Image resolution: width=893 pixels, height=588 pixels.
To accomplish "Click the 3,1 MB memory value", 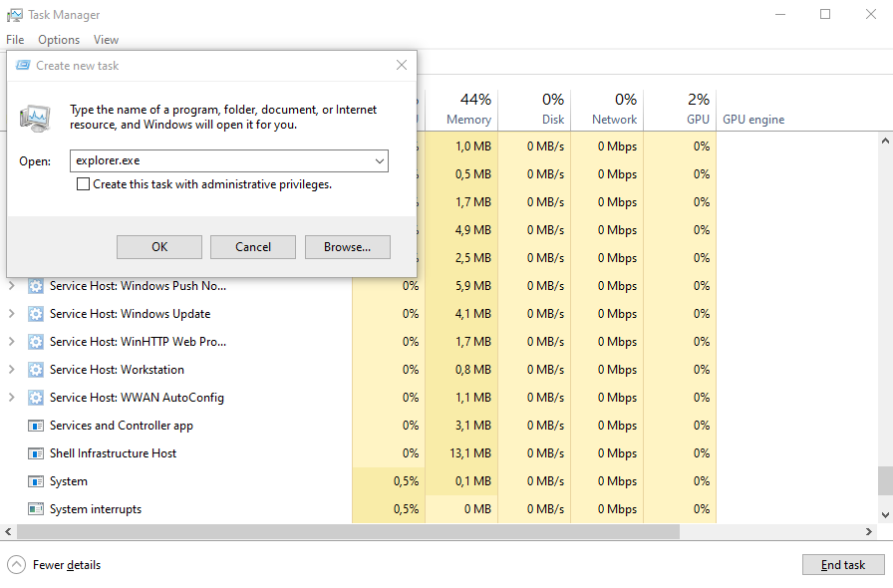I will 472,426.
